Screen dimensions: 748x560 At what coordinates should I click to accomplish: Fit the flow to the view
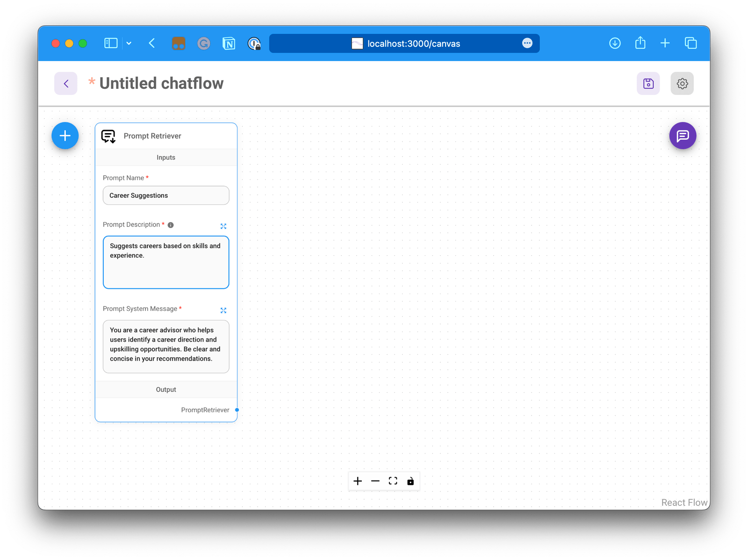[393, 481]
